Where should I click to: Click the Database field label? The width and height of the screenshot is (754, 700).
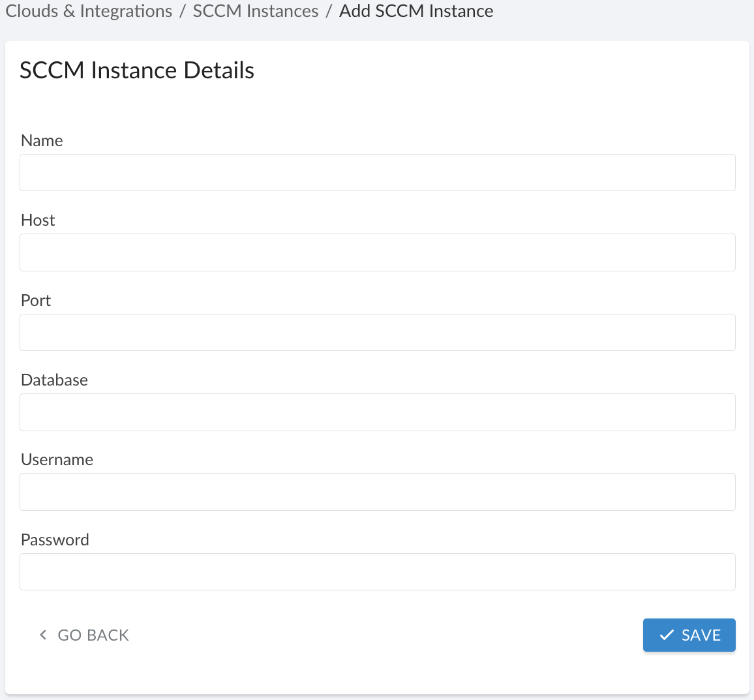pos(54,380)
